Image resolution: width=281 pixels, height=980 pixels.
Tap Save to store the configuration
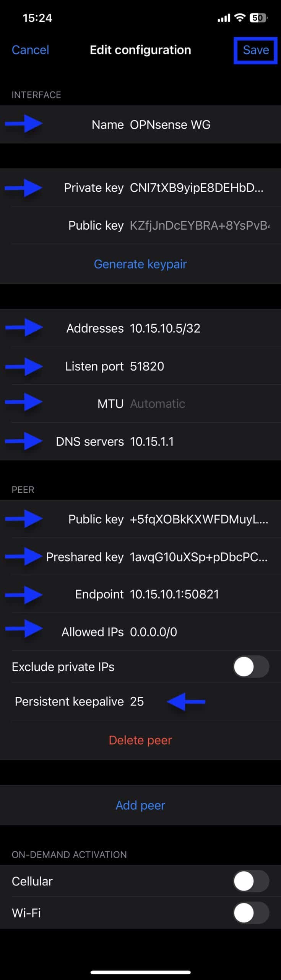256,50
